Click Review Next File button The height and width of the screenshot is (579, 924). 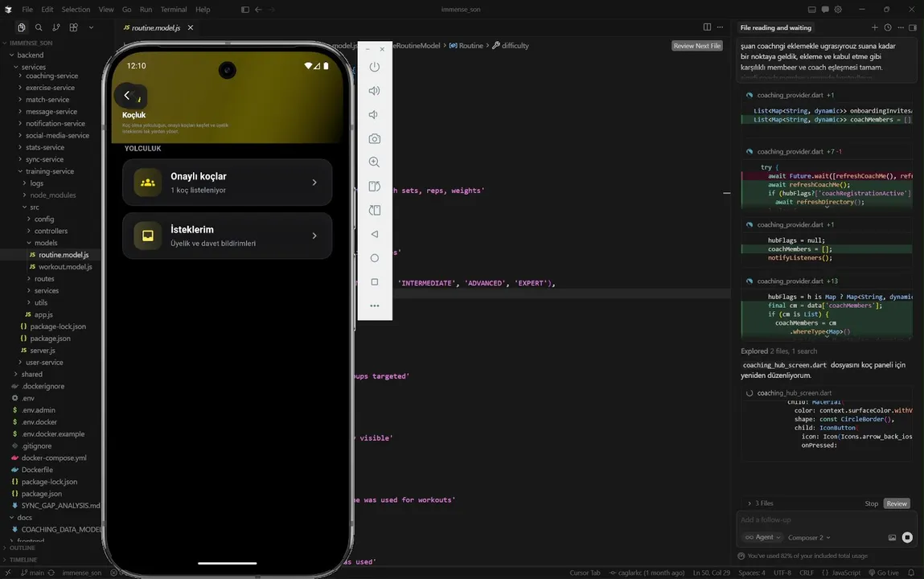point(697,46)
